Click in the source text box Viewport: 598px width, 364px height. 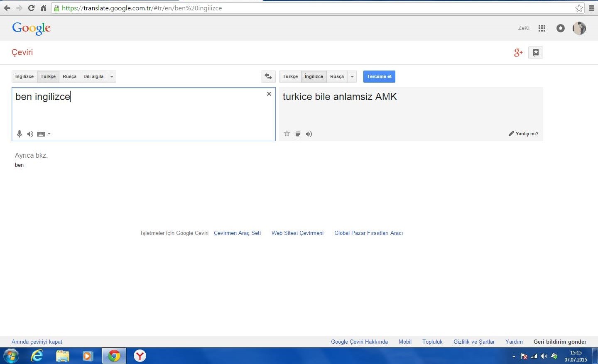pyautogui.click(x=144, y=114)
